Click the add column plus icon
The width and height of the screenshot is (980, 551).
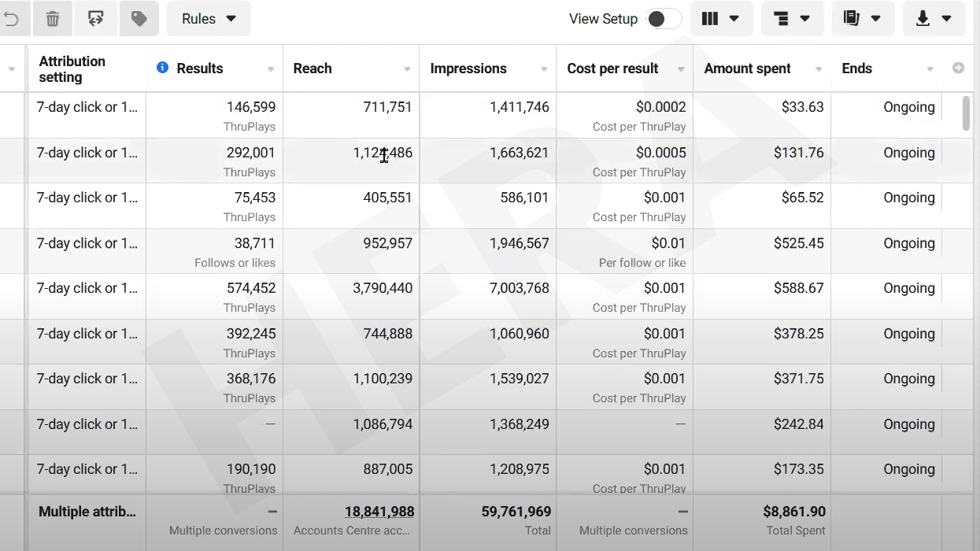[x=958, y=68]
